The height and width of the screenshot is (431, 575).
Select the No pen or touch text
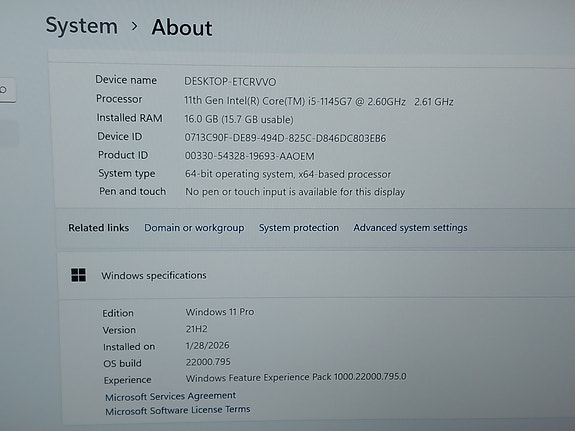point(295,192)
